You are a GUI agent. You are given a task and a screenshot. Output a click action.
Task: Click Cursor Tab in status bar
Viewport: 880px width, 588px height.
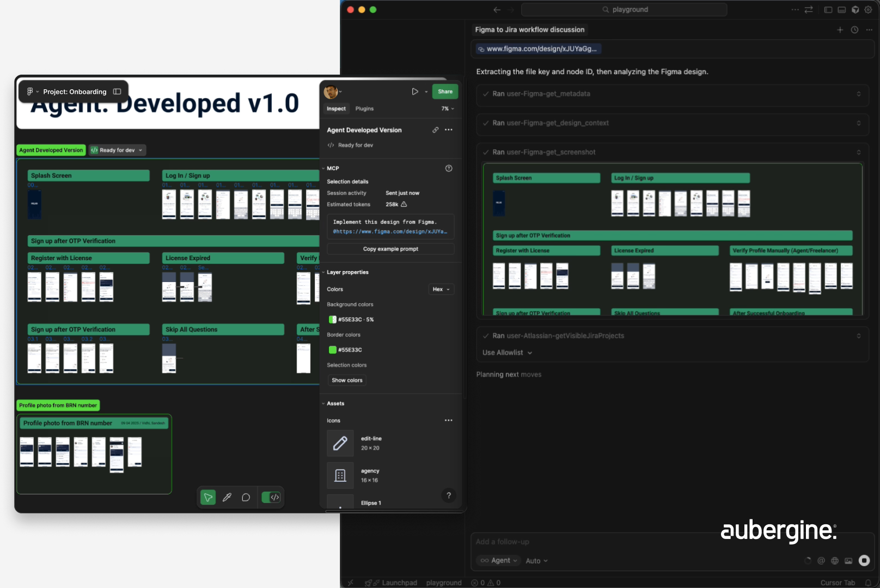coord(838,583)
